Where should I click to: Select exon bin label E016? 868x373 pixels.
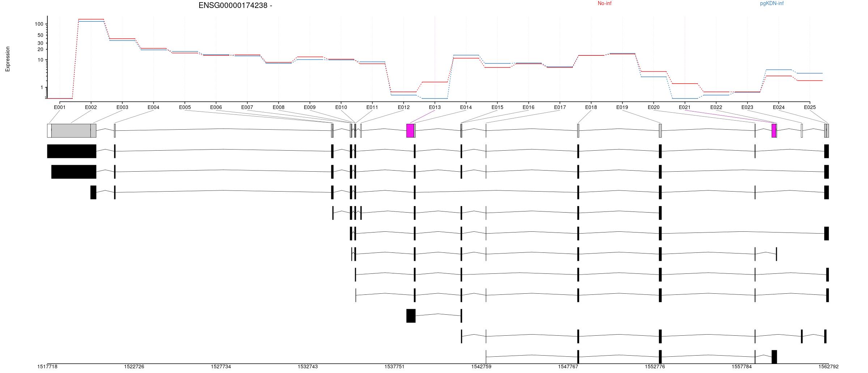click(528, 107)
